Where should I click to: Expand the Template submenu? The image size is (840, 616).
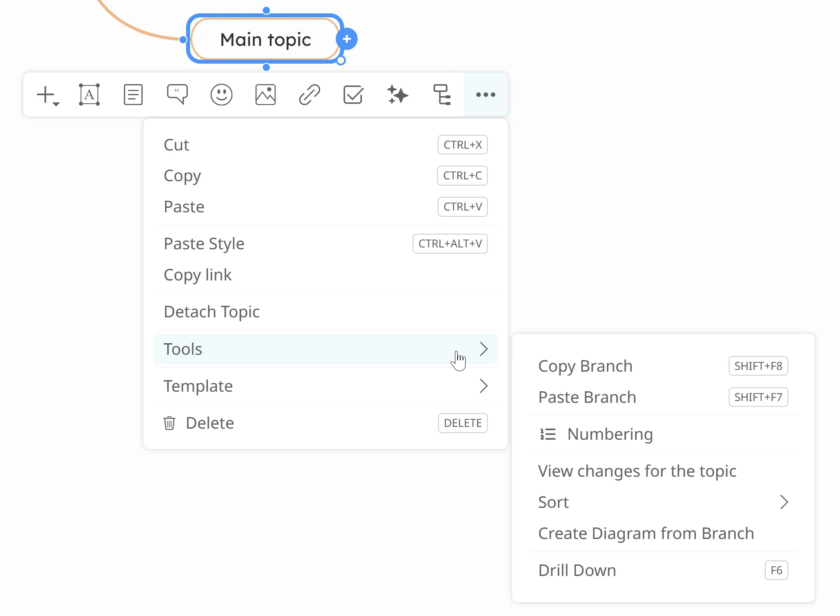click(325, 386)
